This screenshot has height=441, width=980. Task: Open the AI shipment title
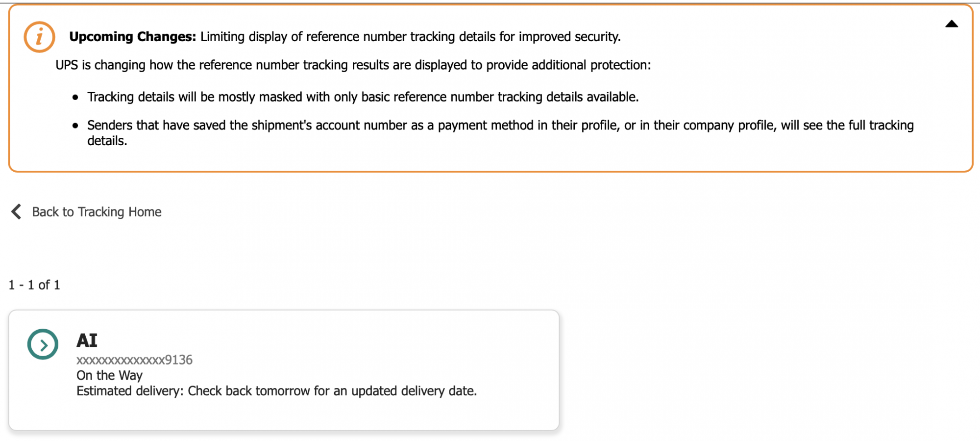tap(87, 340)
